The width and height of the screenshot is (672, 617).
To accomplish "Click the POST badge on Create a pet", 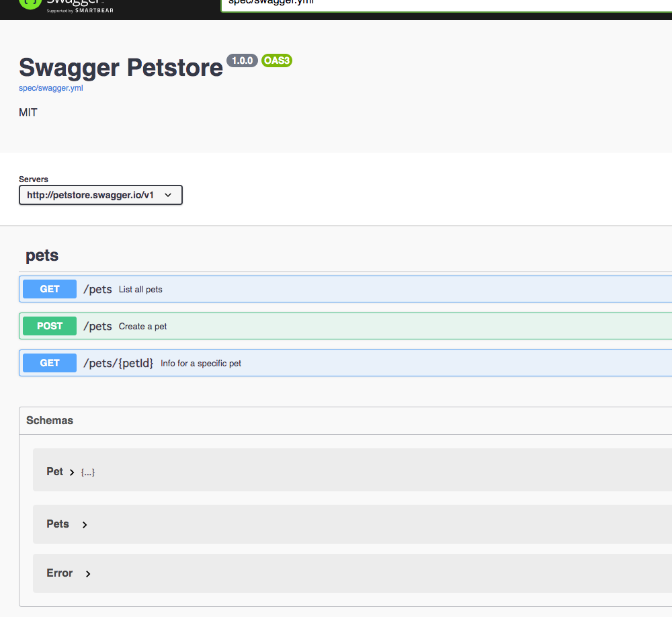I will click(x=49, y=326).
